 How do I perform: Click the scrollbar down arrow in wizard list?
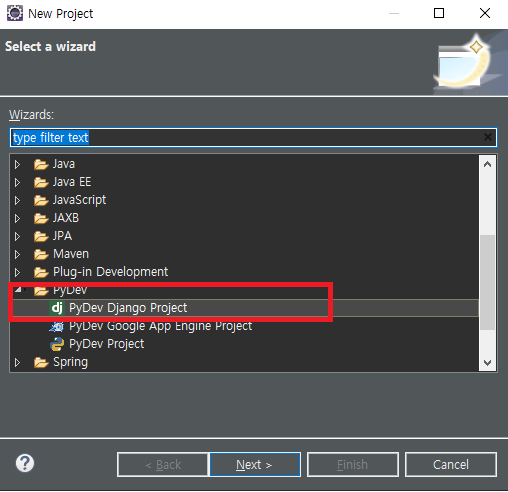point(487,362)
